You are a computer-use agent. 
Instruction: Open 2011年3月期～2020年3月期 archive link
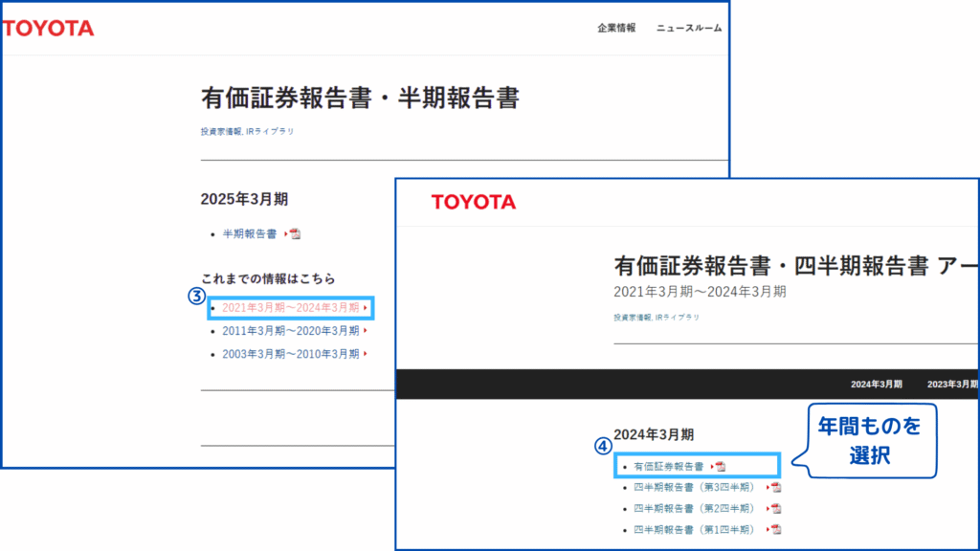pyautogui.click(x=291, y=330)
